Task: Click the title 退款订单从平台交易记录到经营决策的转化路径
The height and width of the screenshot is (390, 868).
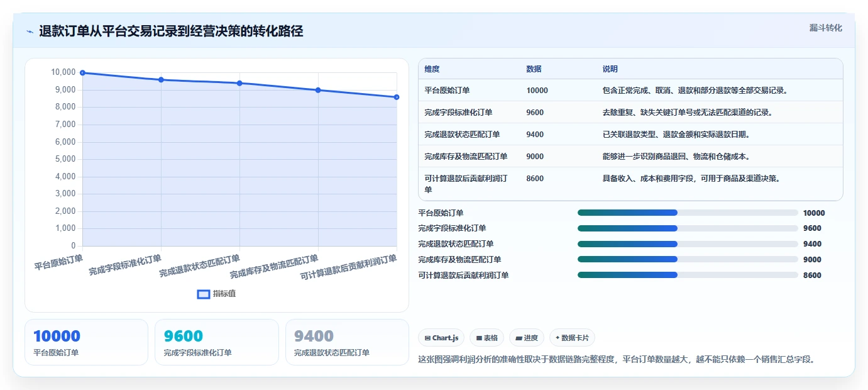Action: pos(171,31)
